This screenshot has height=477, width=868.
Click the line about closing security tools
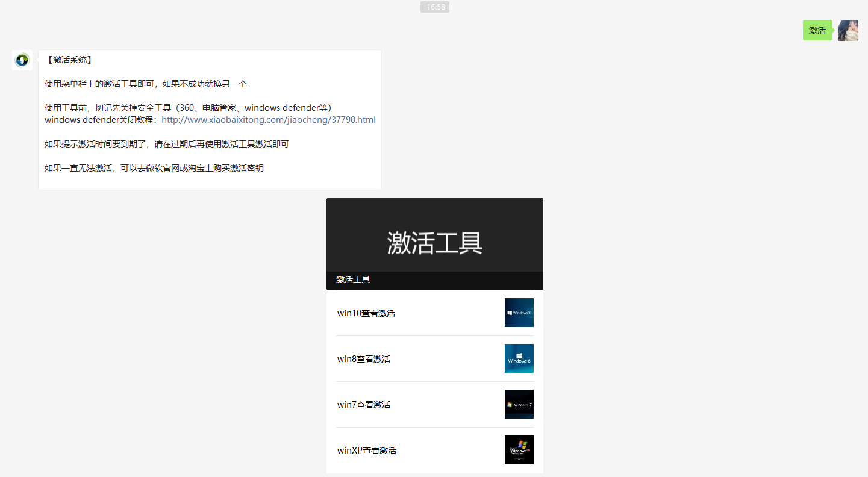click(188, 107)
